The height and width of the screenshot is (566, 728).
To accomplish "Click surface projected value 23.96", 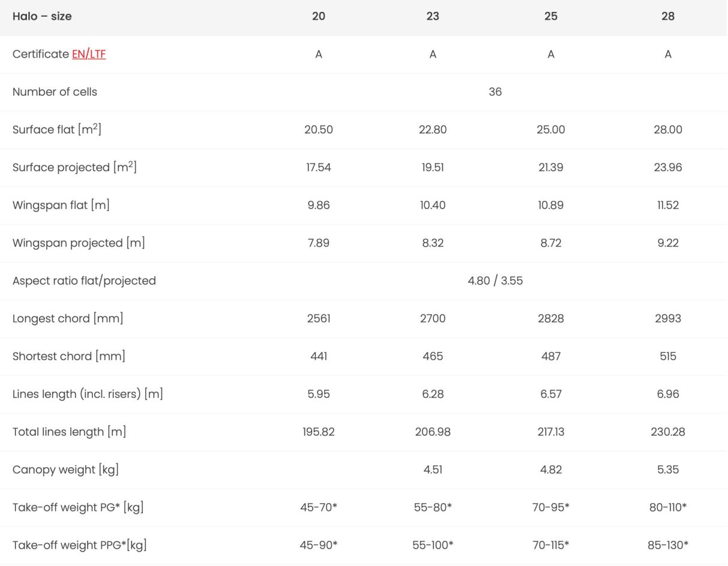I will click(x=668, y=167).
